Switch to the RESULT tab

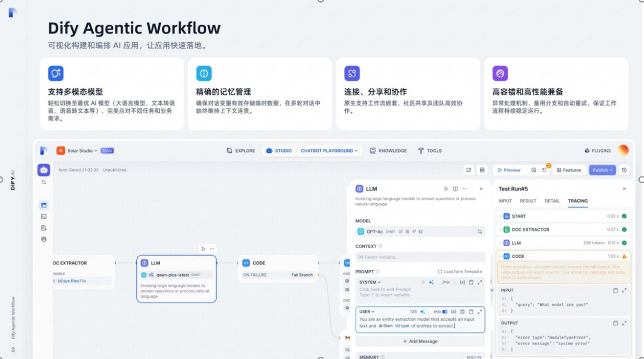pos(528,201)
